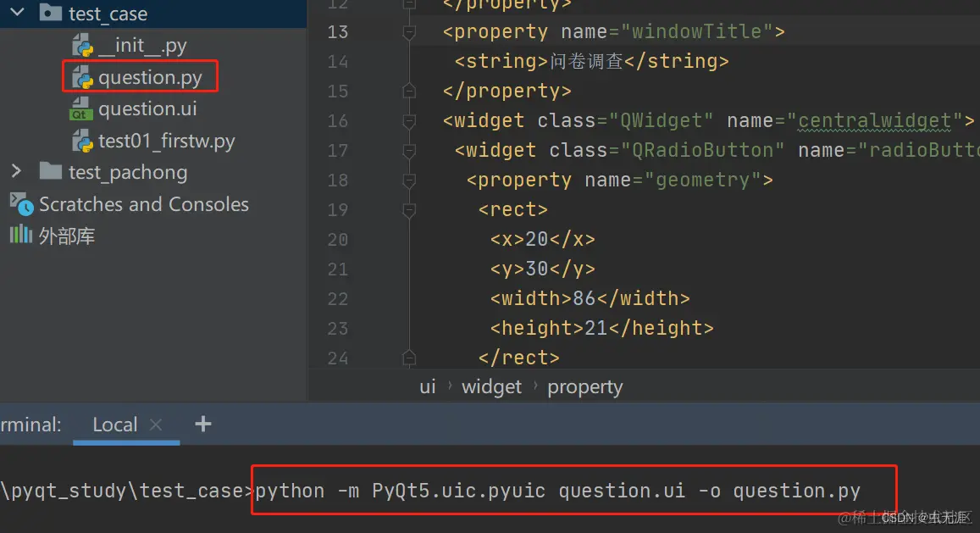
Task: Open __init__.py in project tree
Action: click(142, 45)
